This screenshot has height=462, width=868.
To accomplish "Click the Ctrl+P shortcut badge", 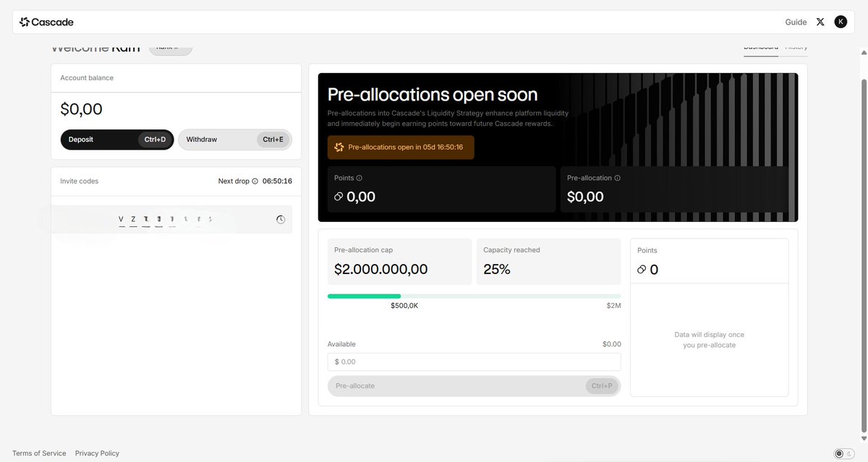I will tap(602, 386).
